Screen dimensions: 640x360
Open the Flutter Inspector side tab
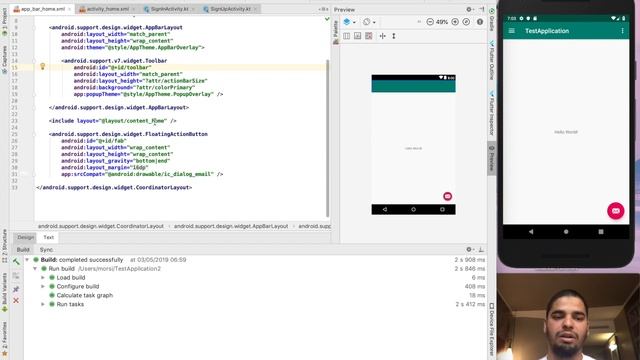(492, 113)
